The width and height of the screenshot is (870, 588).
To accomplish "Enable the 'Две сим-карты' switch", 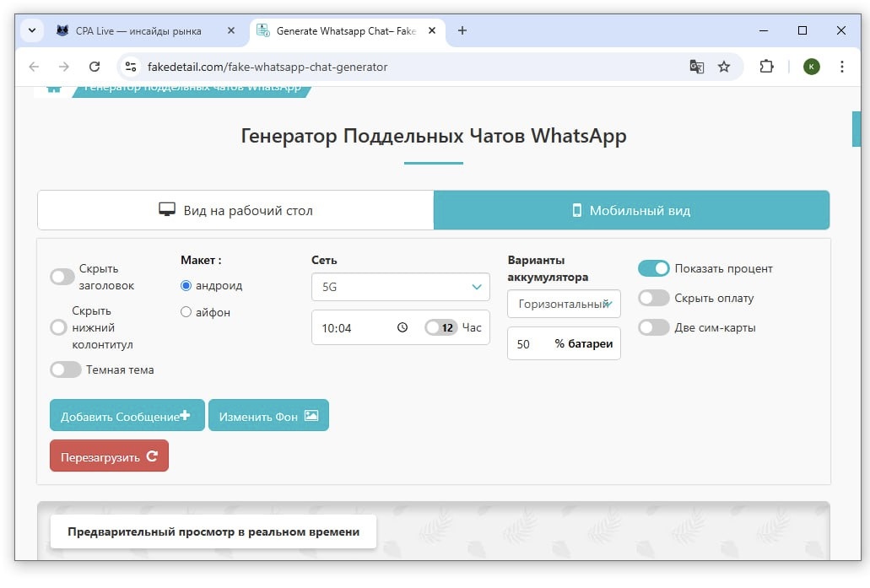I will pos(654,327).
